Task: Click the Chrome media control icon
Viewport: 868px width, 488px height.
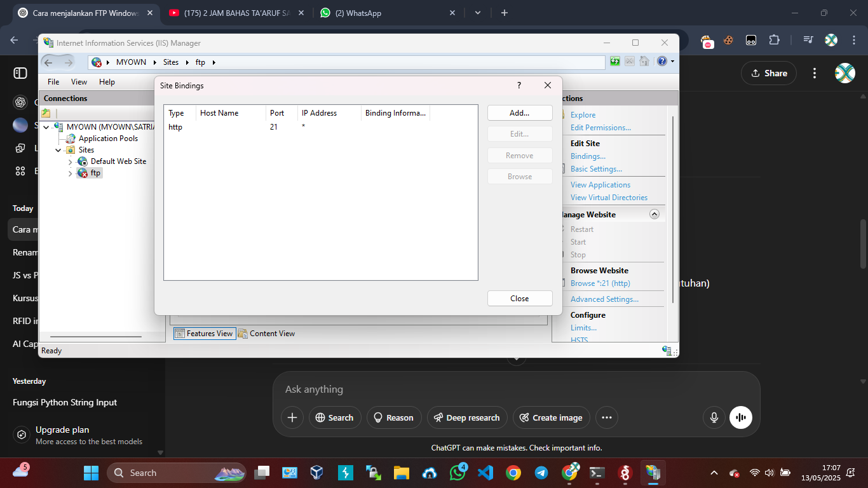Action: (x=808, y=40)
